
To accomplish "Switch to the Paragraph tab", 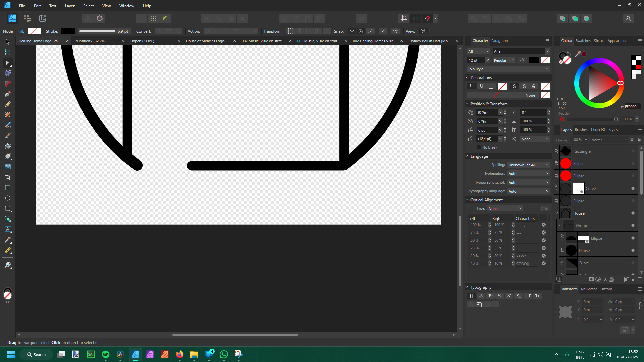I will [x=499, y=41].
